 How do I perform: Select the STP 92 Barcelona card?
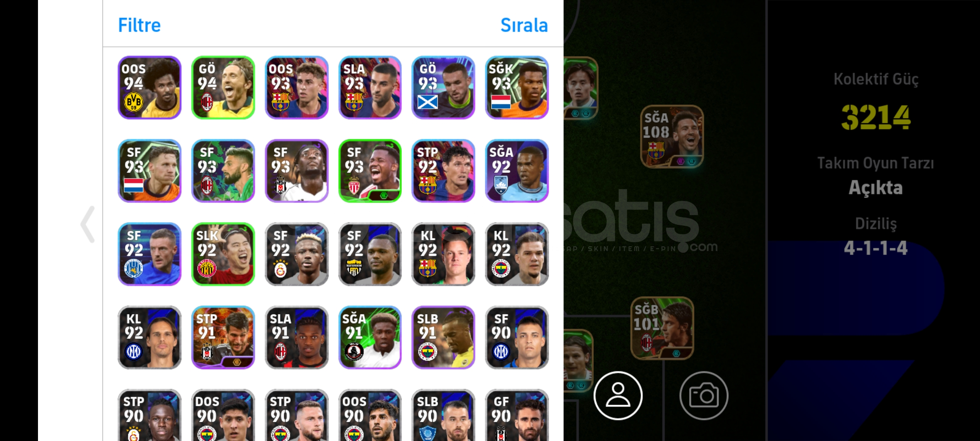443,171
